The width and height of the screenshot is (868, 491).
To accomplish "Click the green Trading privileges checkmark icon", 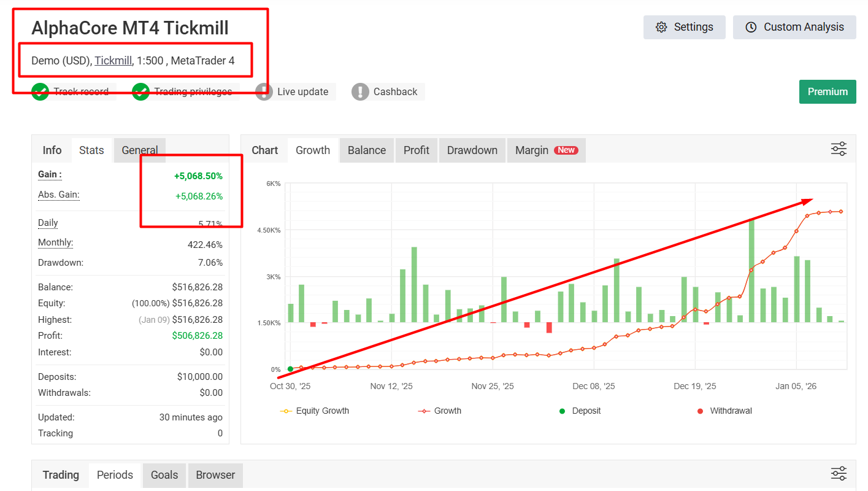I will click(140, 92).
